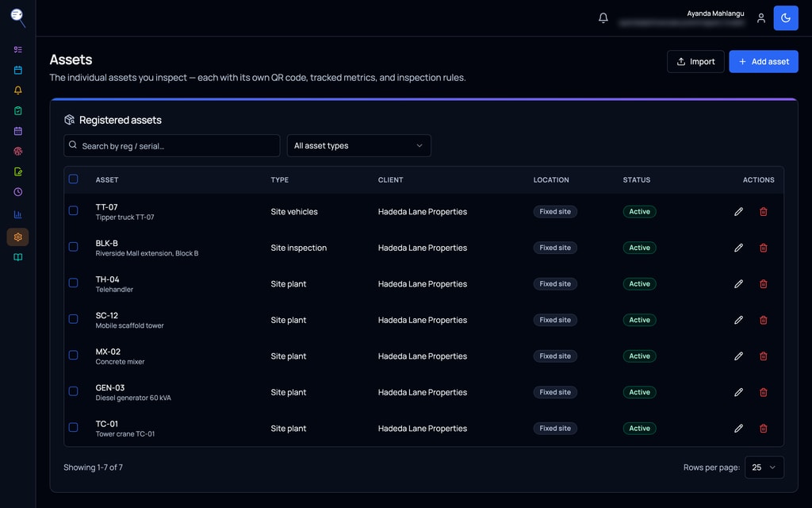
Task: Toggle the dark mode moon button
Action: click(786, 18)
